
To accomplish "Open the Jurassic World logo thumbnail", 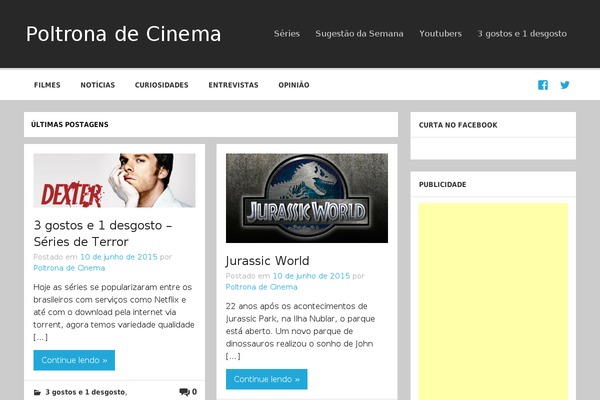I will click(307, 198).
